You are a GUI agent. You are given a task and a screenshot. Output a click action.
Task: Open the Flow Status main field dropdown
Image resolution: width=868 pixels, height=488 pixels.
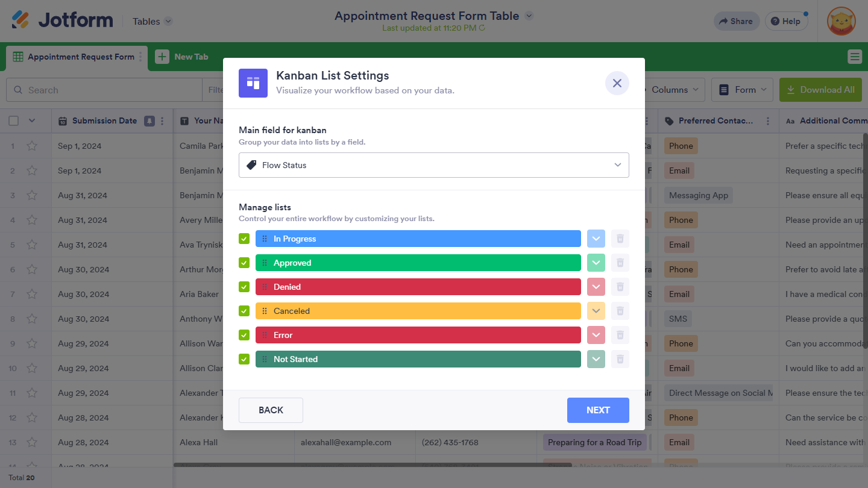434,165
